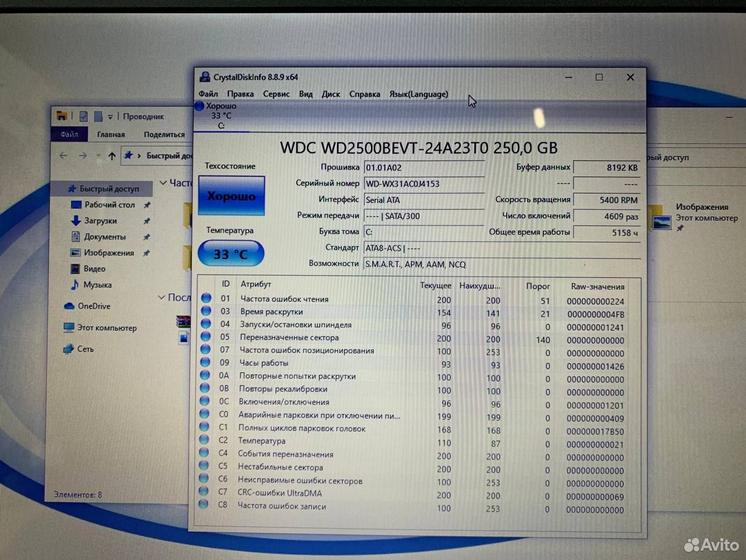Click the CrystalDiskInfo title bar icon
This screenshot has height=560, width=746.
205,77
